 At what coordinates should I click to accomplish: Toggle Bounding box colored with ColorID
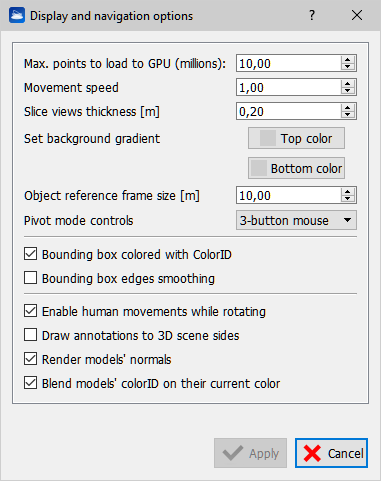[x=30, y=254]
